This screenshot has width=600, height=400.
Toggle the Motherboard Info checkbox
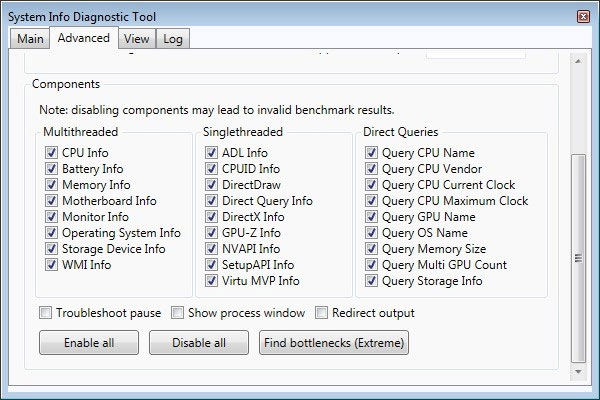pyautogui.click(x=52, y=201)
